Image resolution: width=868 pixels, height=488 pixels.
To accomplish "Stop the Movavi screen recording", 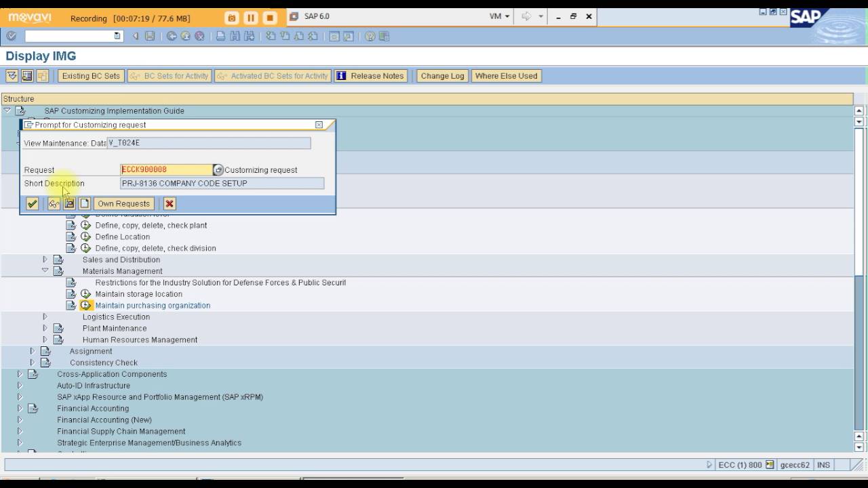I will 269,18.
